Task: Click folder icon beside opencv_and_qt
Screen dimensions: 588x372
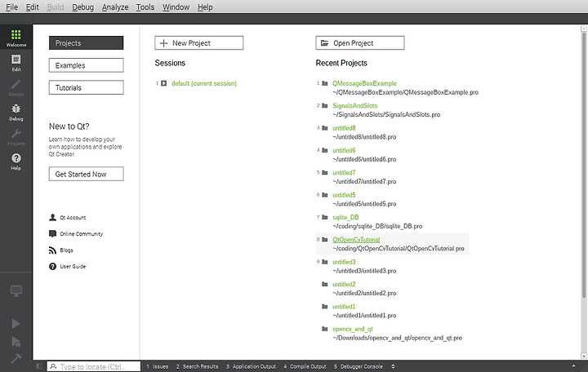Action: click(325, 329)
